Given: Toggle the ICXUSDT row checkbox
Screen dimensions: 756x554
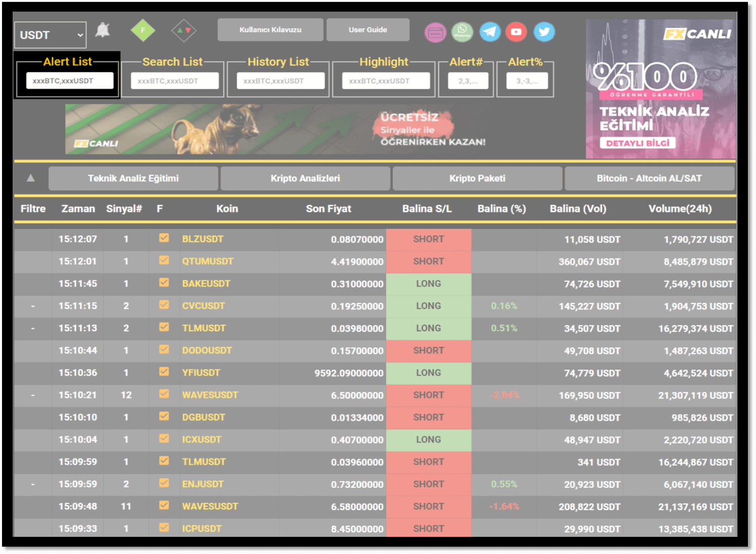Looking at the screenshot, I should (164, 438).
